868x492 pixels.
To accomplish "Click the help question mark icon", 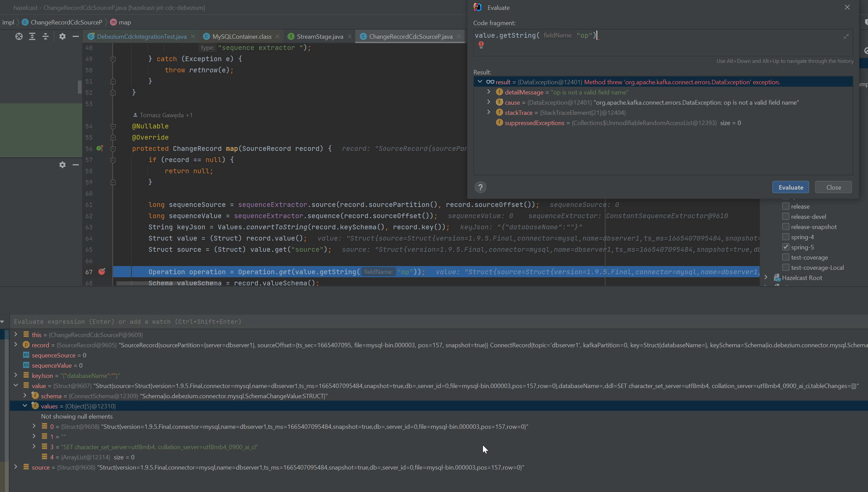I will [480, 187].
